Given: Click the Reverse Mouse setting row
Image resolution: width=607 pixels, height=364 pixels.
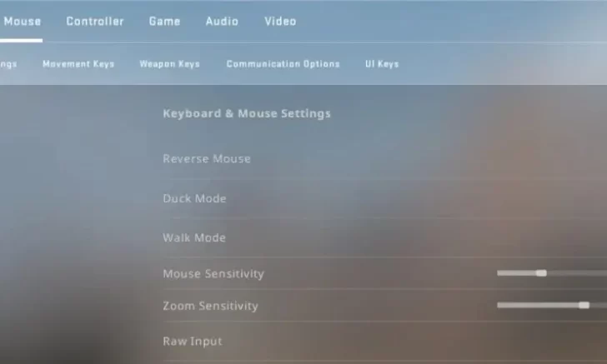Looking at the screenshot, I should 385,159.
